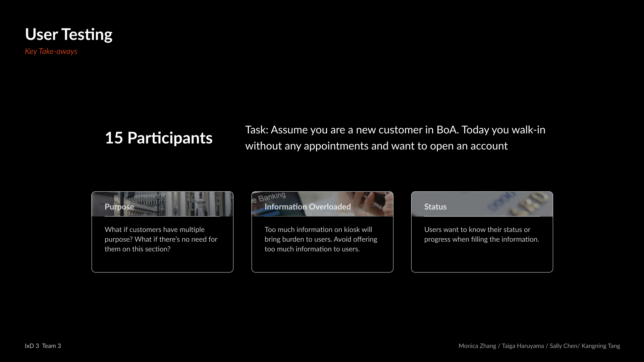
Task: Click the 15 Participants heading
Action: [x=159, y=138]
